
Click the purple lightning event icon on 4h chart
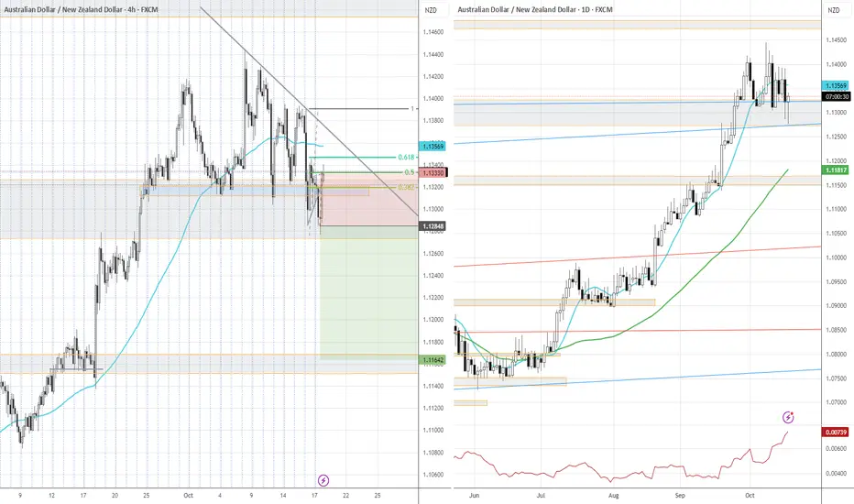tap(323, 480)
